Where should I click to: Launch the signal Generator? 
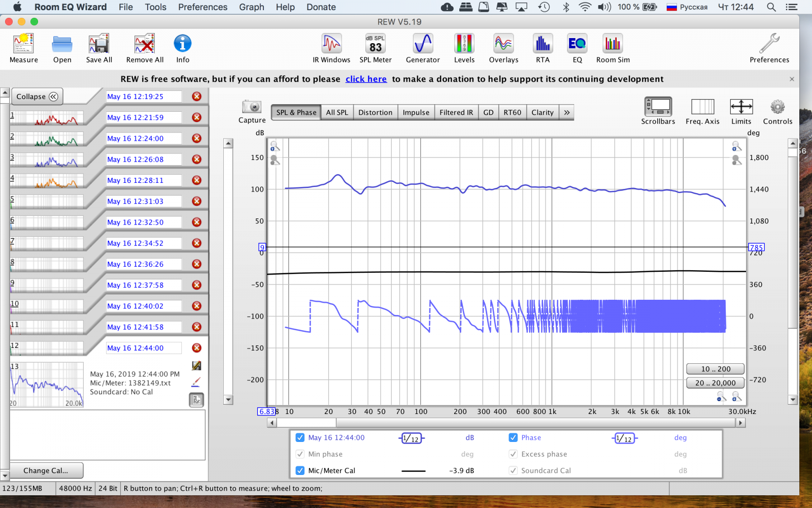423,44
